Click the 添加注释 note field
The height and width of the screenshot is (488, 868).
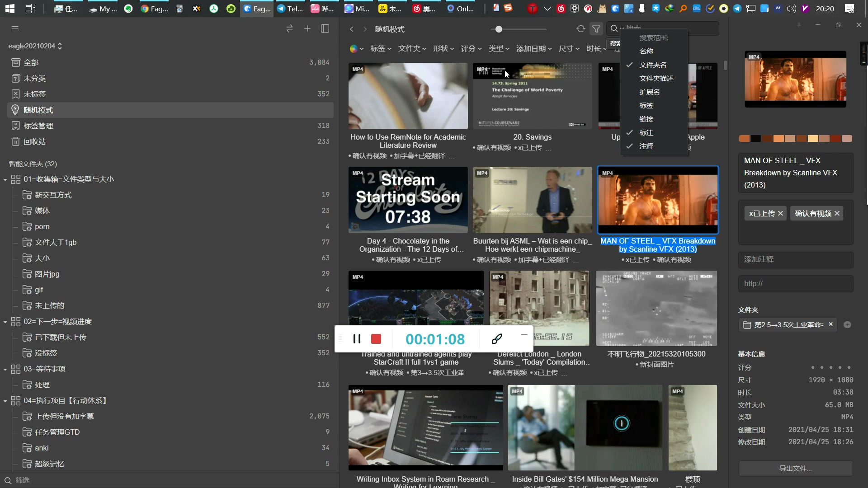click(796, 259)
